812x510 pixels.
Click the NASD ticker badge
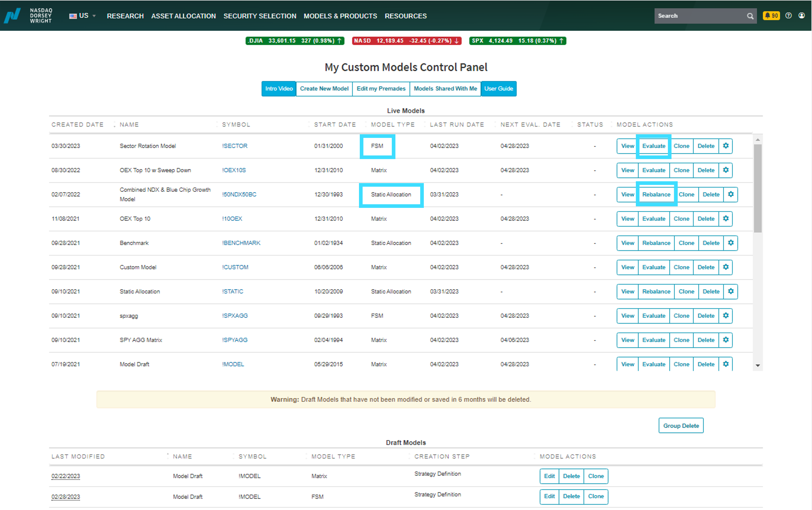pos(406,41)
